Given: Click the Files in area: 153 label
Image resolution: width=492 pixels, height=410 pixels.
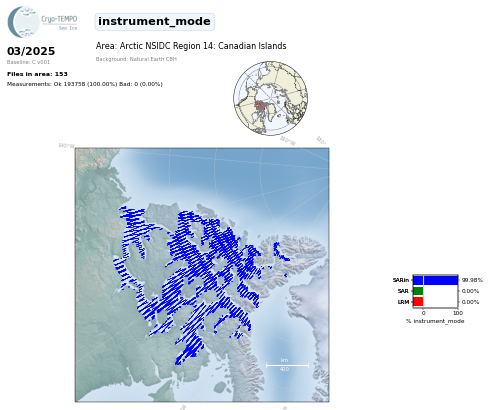Looking at the screenshot, I should (x=37, y=74).
